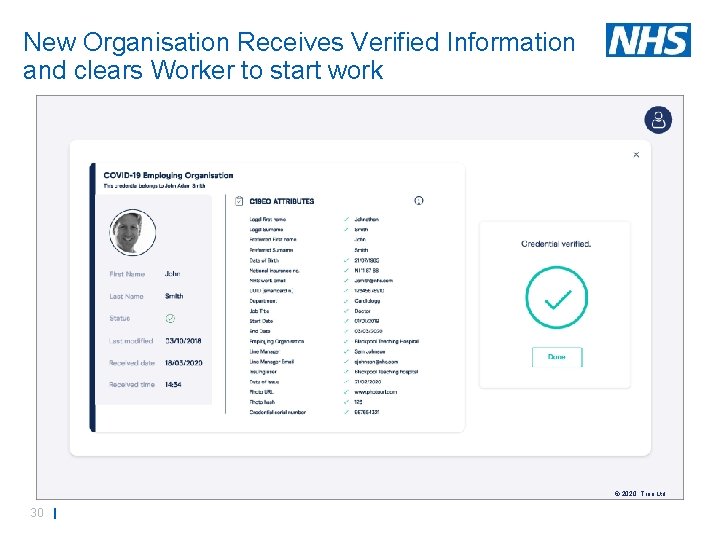Image resolution: width=720 pixels, height=540 pixels.
Task: Click the Preferred Surname label
Action: [271, 250]
